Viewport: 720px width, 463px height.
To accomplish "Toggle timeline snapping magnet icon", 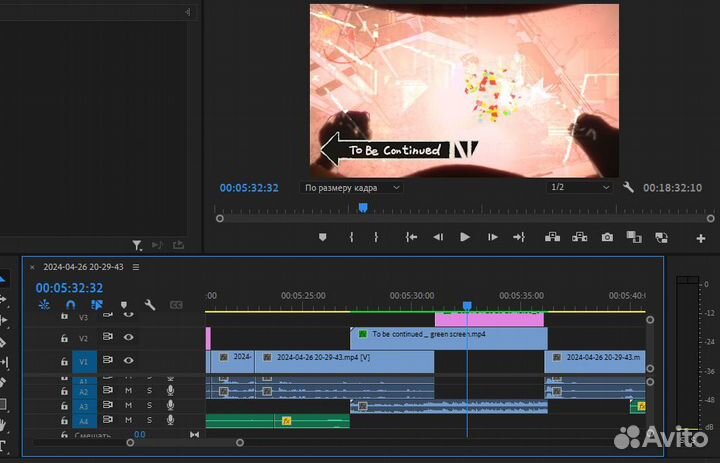I will tap(70, 305).
